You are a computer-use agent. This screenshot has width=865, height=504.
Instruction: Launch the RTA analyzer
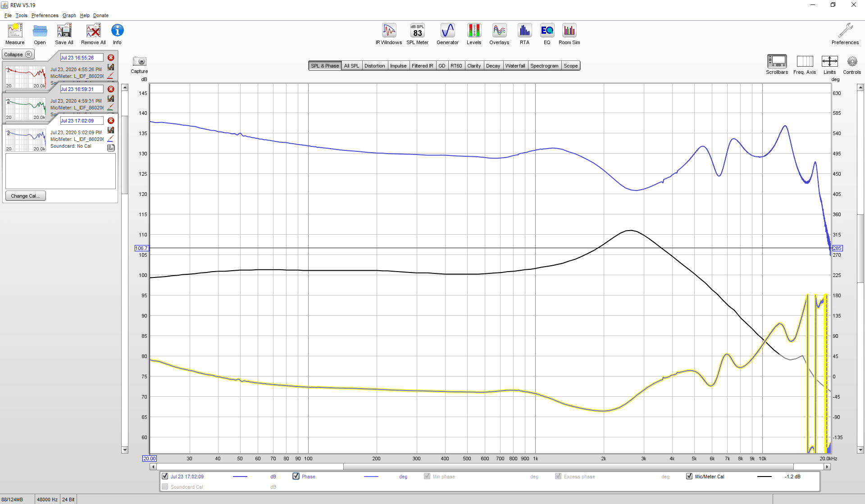[524, 31]
